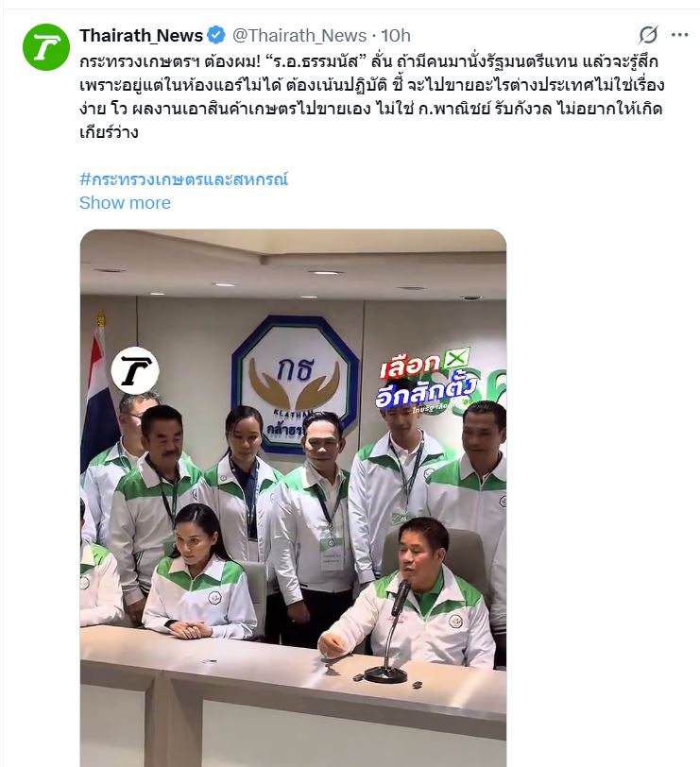Click the Thairath_News display name
This screenshot has width=700, height=767.
coord(141,35)
